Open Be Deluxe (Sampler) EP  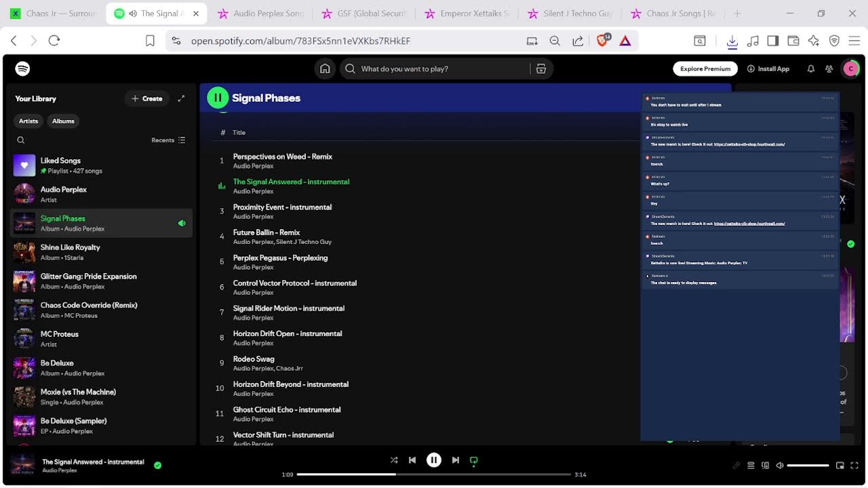[102, 426]
